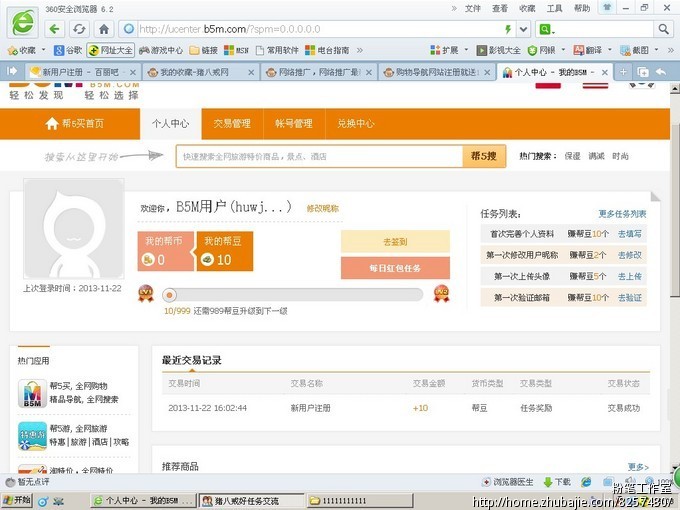Click the restore closed tab undo icon
The image size is (680, 510).
point(660,72)
